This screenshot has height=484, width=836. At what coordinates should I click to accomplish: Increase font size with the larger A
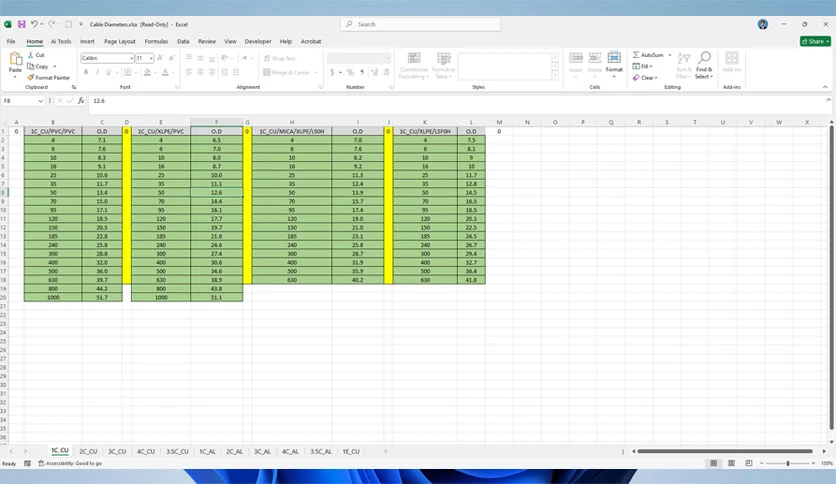[x=160, y=58]
